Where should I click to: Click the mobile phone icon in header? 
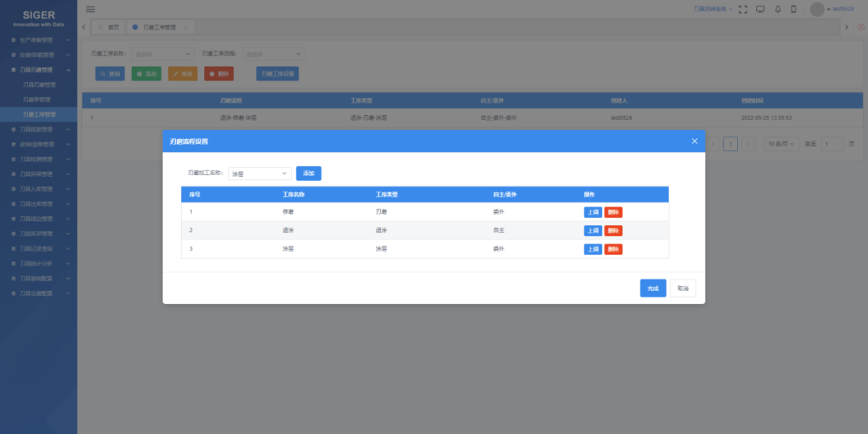click(x=793, y=9)
